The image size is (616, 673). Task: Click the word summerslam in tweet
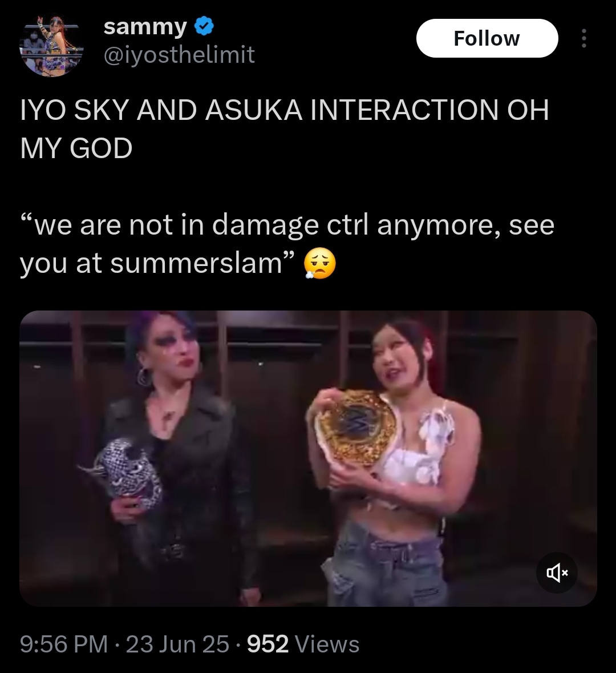tap(196, 264)
